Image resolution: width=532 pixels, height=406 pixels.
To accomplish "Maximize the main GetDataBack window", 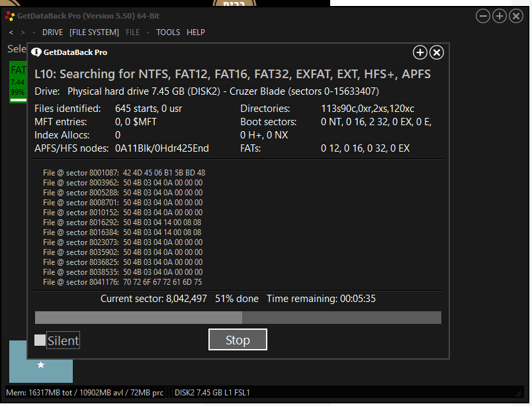I will pos(500,16).
